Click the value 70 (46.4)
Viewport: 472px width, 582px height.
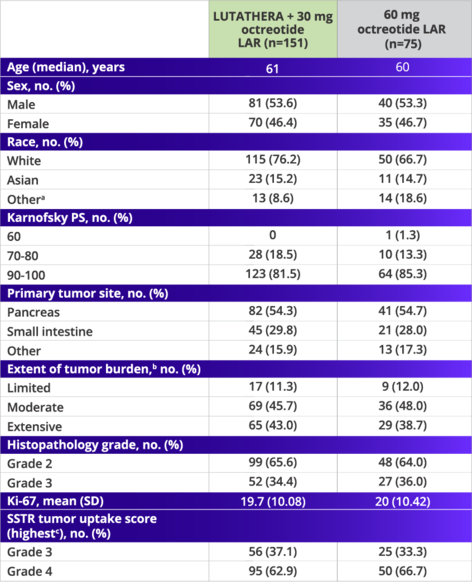pyautogui.click(x=273, y=122)
